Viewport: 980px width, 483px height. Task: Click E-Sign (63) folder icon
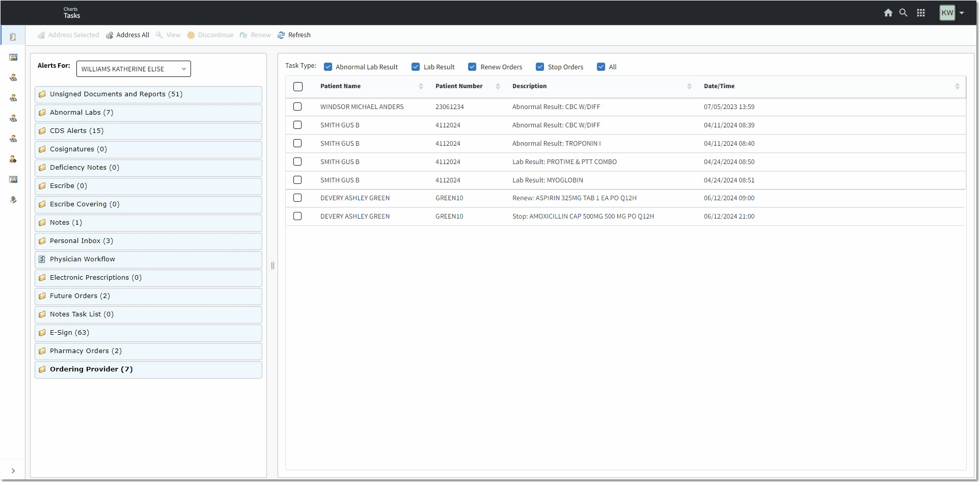click(42, 333)
